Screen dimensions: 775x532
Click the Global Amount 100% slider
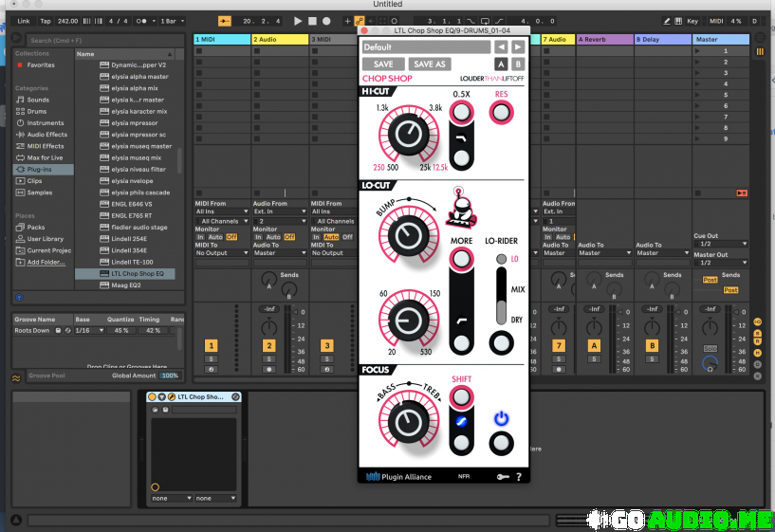170,376
